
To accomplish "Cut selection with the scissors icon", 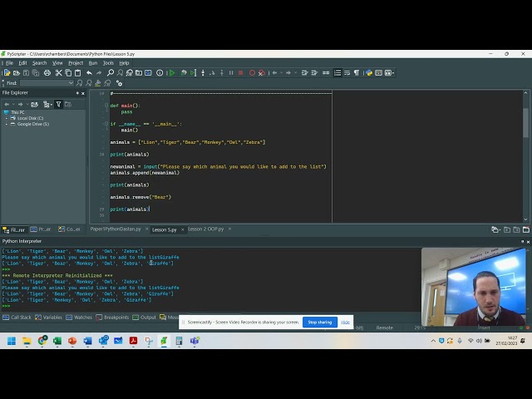I will click(x=59, y=73).
